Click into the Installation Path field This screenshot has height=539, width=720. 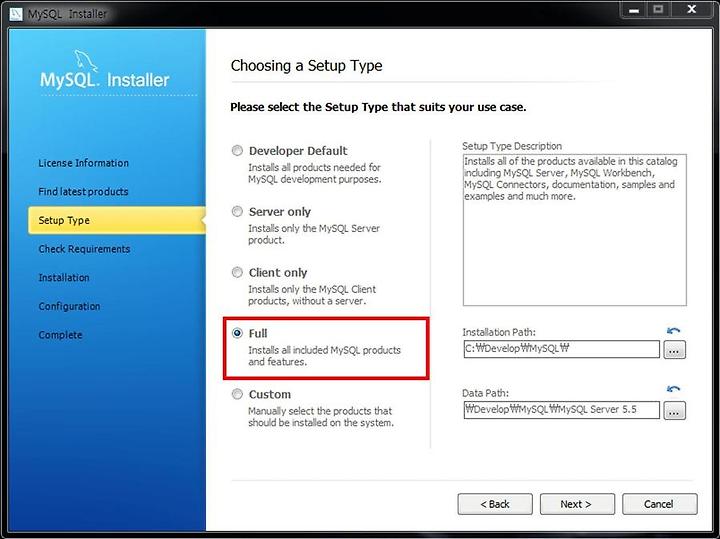(561, 349)
